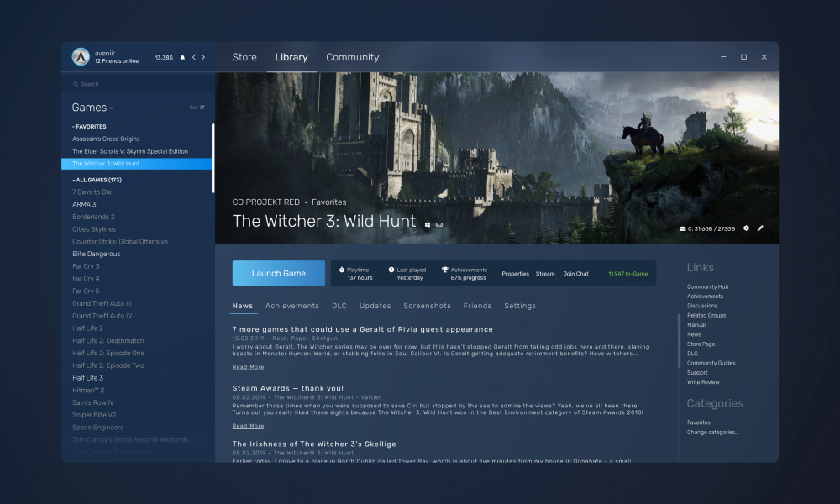The height and width of the screenshot is (504, 840).
Task: Collapse the FAVORITES section in the sidebar
Action: (x=90, y=126)
